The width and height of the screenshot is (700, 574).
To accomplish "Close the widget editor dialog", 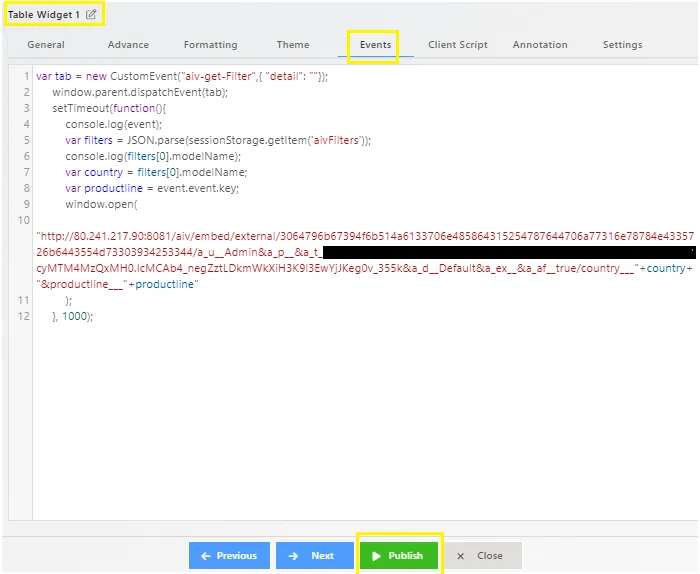I will pyautogui.click(x=483, y=556).
